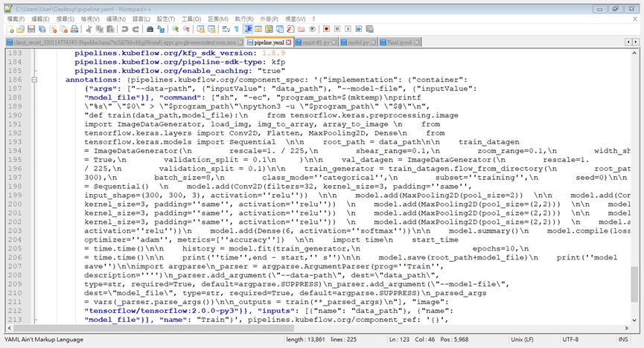Play back the recorded macro
This screenshot has height=348, width=644.
[x=348, y=29]
